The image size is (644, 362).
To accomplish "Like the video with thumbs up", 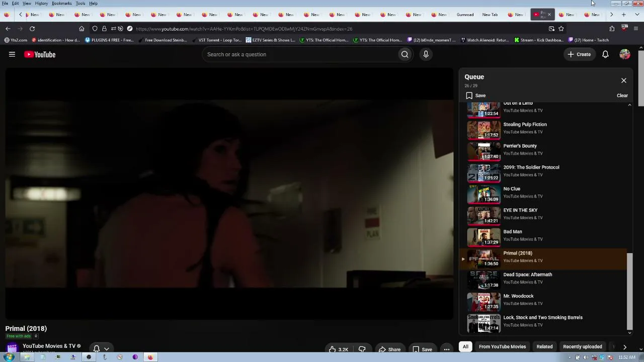I will pos(339,349).
